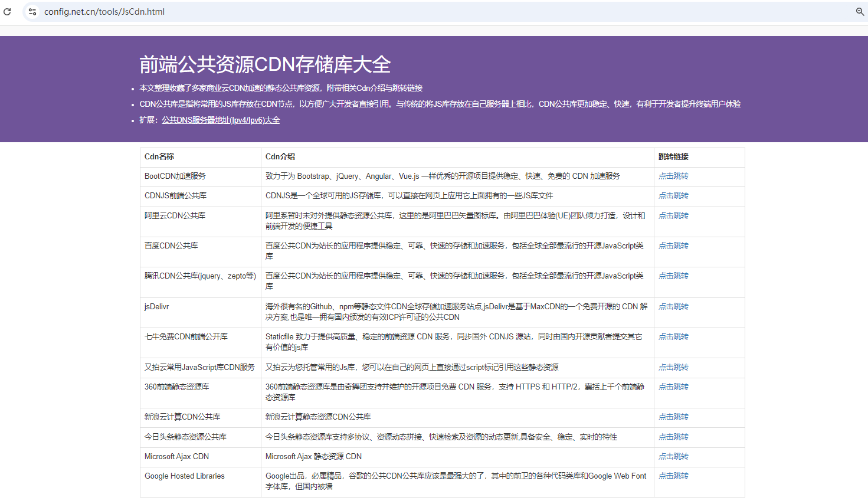This screenshot has height=504, width=868.
Task: Select the 又拍云常用JavaScript库CDN服务 cell
Action: [x=201, y=368]
